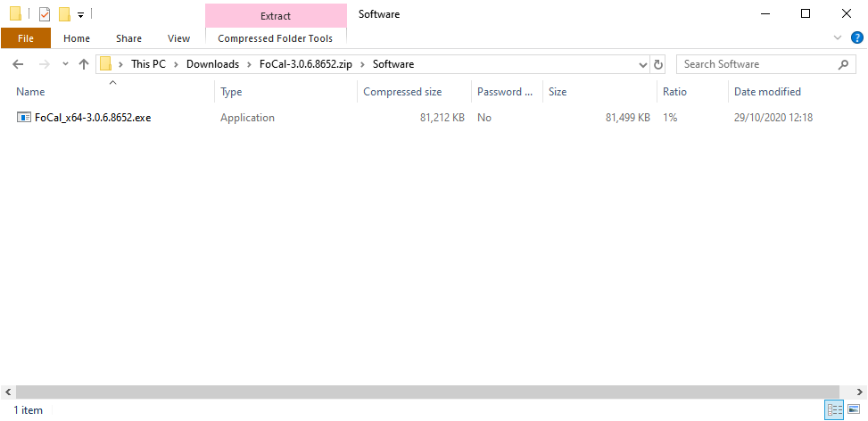Expand the chevron after FoCal-3.0.6.8652.zip

coord(362,64)
